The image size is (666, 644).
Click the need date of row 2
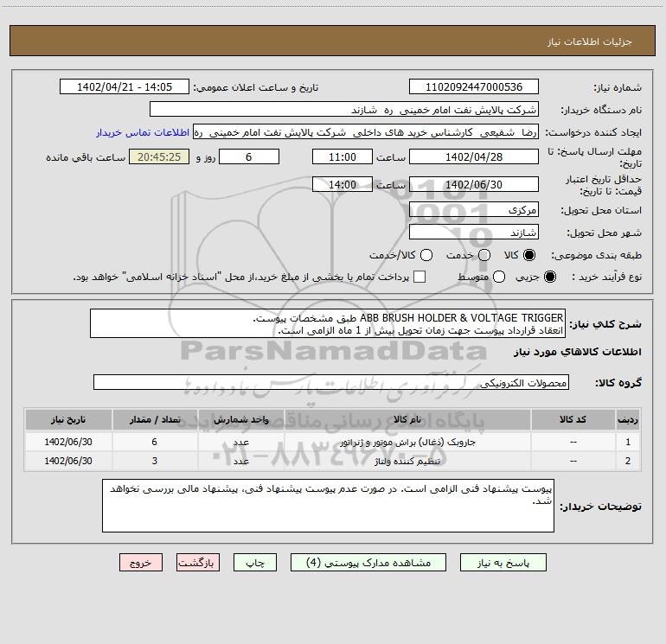click(x=68, y=461)
